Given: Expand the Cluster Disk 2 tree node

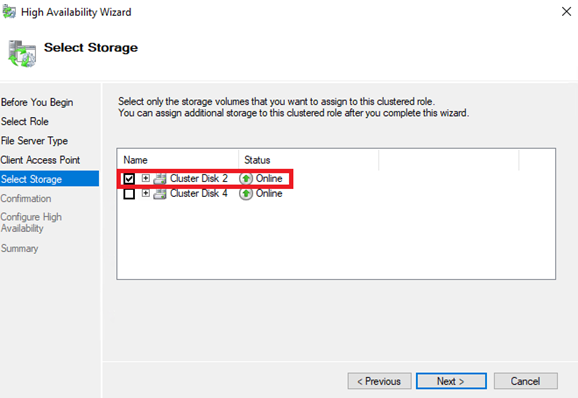Looking at the screenshot, I should tap(146, 178).
